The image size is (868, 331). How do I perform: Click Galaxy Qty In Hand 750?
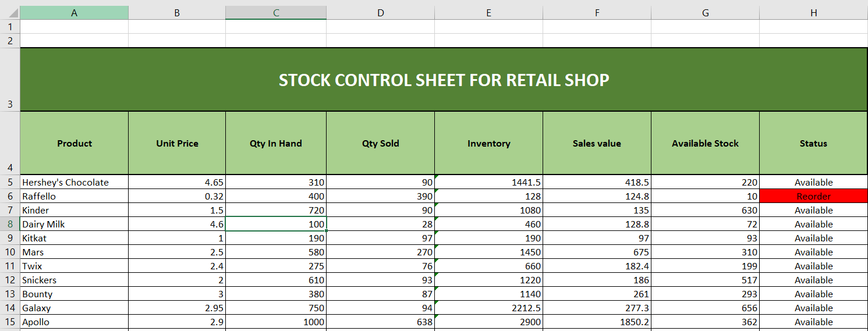pos(276,308)
